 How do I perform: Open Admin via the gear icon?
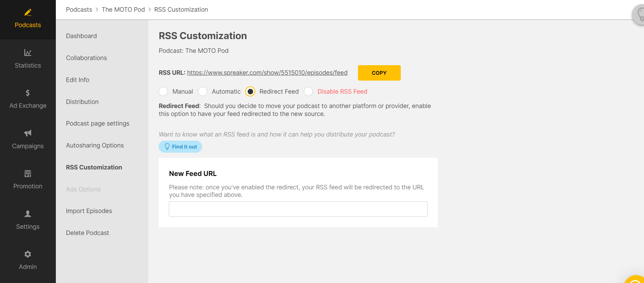28,254
